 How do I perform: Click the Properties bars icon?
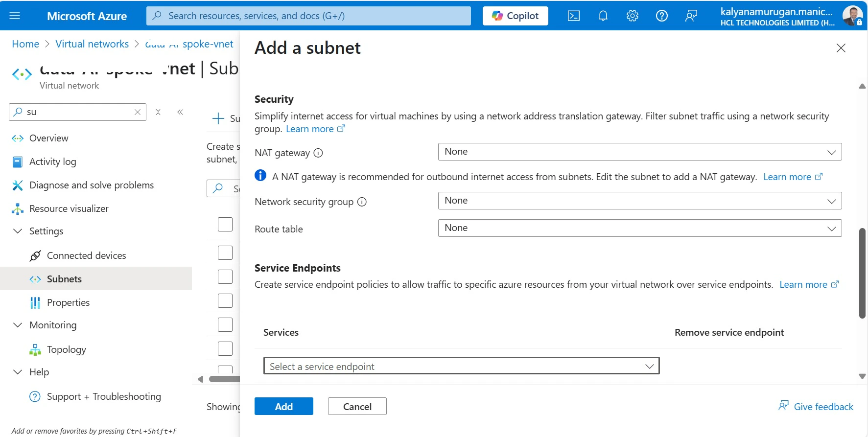click(35, 303)
